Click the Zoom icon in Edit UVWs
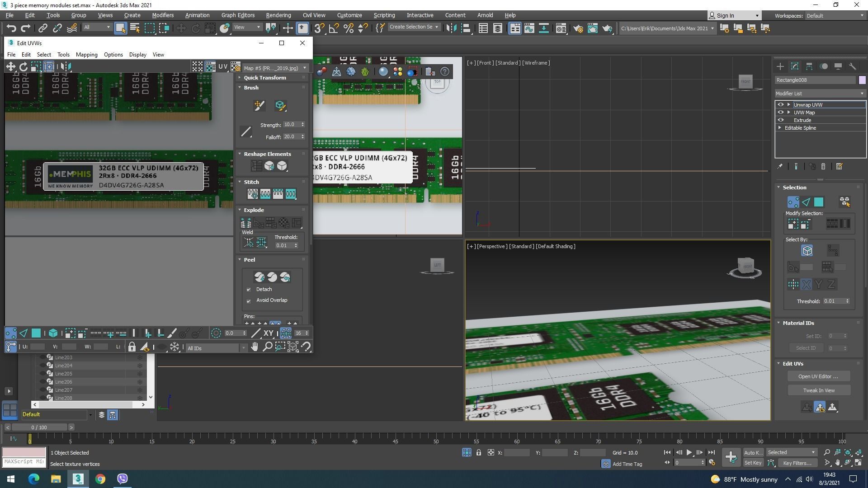 (x=268, y=347)
